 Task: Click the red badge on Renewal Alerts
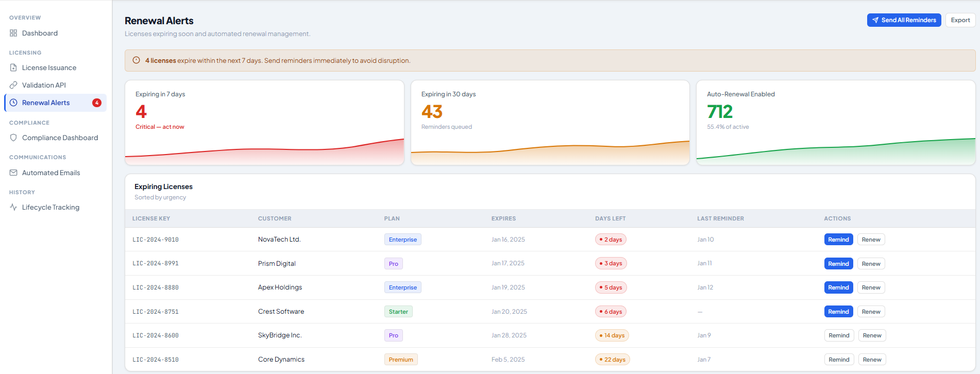pos(96,103)
